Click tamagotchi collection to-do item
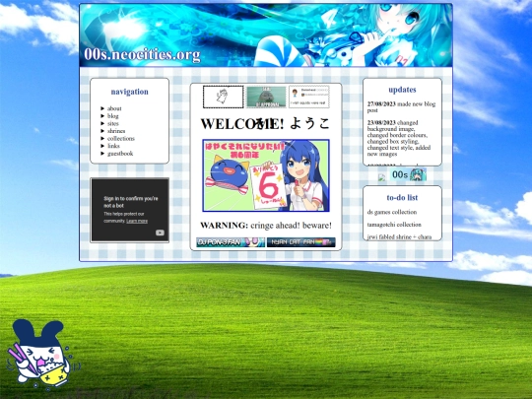This screenshot has height=399, width=532. [x=394, y=225]
